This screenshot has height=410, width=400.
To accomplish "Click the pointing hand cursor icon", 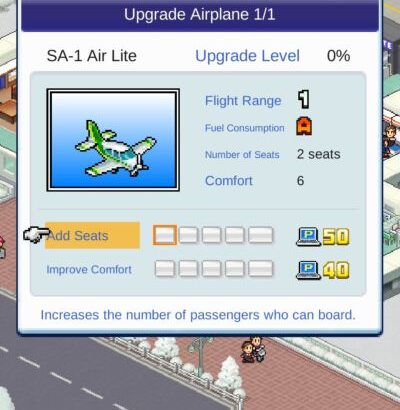I will coord(36,234).
